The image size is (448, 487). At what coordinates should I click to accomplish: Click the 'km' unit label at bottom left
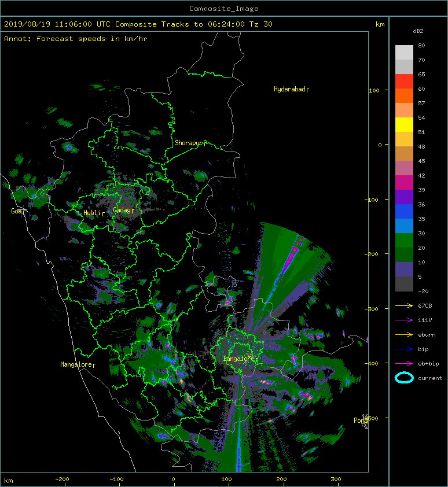point(9,481)
